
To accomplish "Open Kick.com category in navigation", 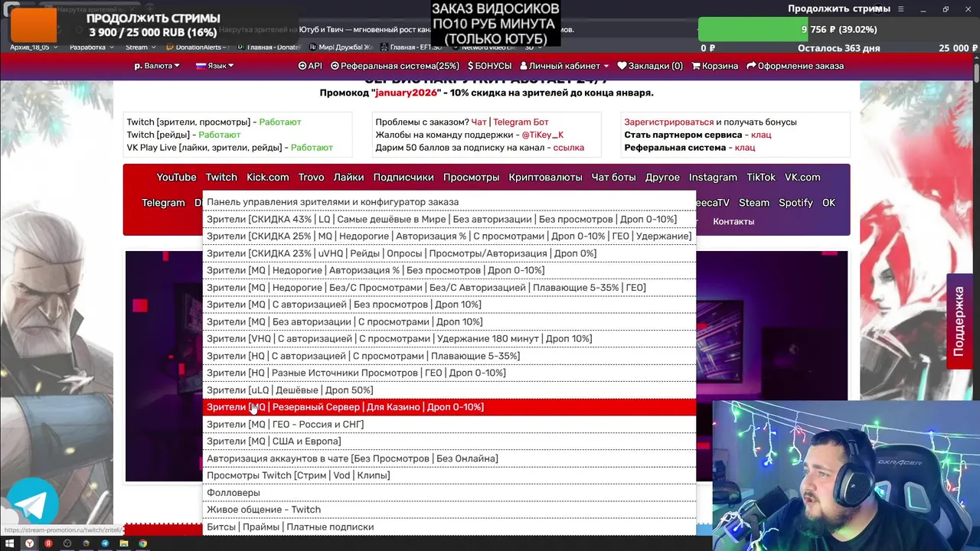I will [x=268, y=177].
